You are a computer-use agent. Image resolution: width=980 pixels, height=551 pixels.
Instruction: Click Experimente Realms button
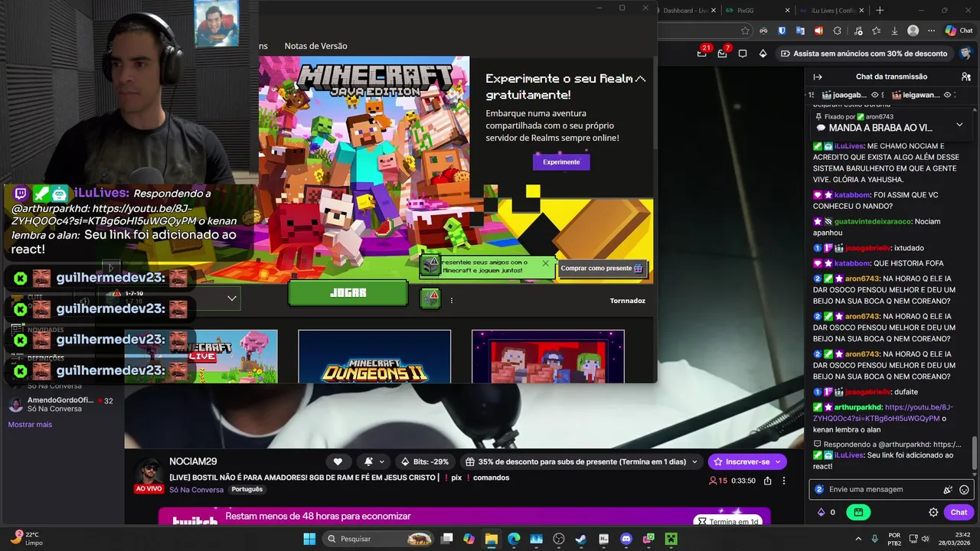(x=561, y=162)
